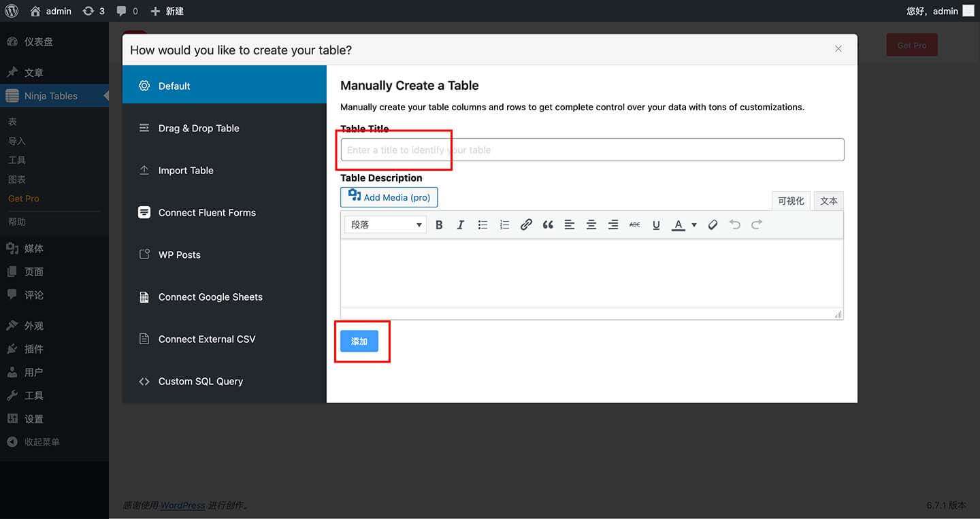Click the redo arrow
The width and height of the screenshot is (980, 519).
coord(756,224)
